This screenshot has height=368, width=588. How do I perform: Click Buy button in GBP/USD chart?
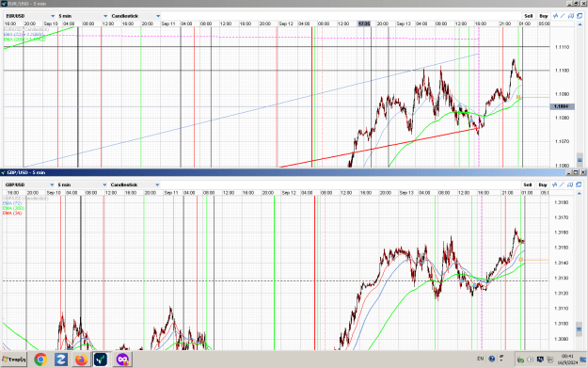coord(543,184)
